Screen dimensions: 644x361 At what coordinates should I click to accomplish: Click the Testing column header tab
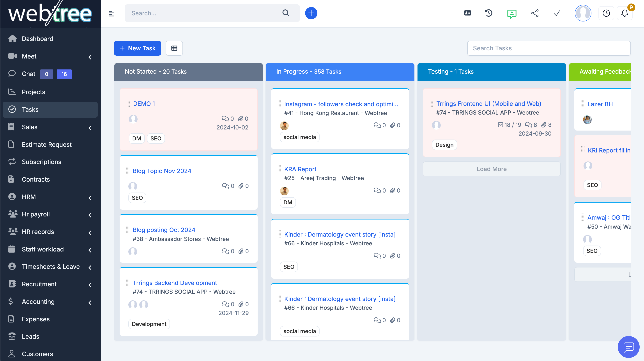pyautogui.click(x=491, y=71)
